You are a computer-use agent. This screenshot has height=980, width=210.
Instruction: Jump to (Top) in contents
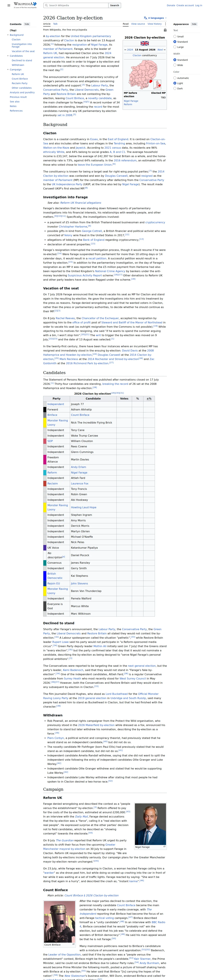[13, 30]
